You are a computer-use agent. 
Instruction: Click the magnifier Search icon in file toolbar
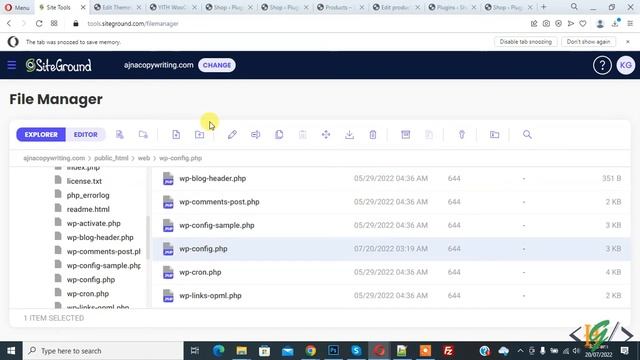[527, 134]
